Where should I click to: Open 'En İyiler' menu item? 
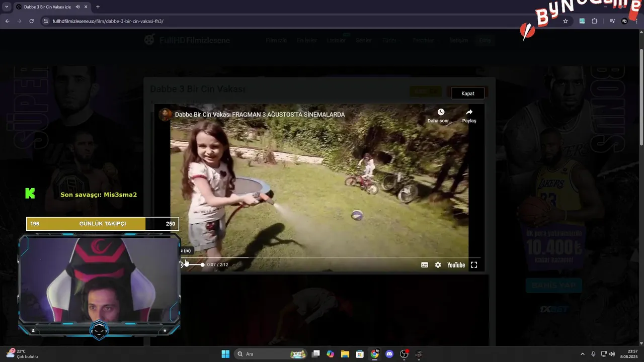point(307,40)
